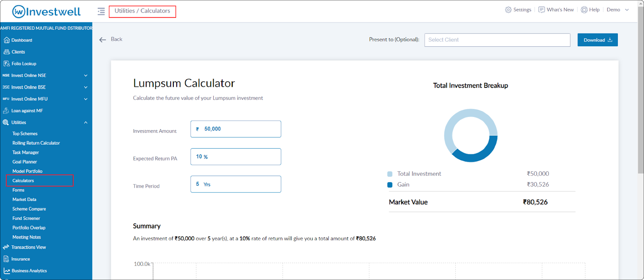Open Loan against MF menu item

[x=27, y=110]
